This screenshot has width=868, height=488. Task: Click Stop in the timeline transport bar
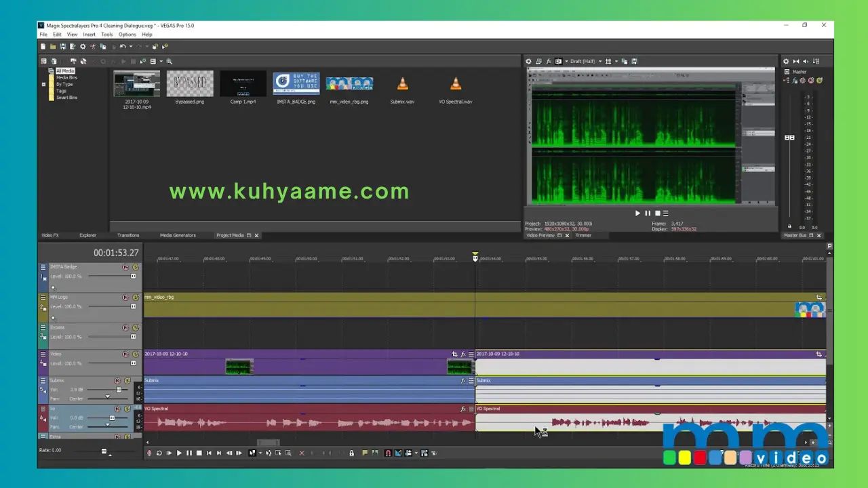click(199, 453)
